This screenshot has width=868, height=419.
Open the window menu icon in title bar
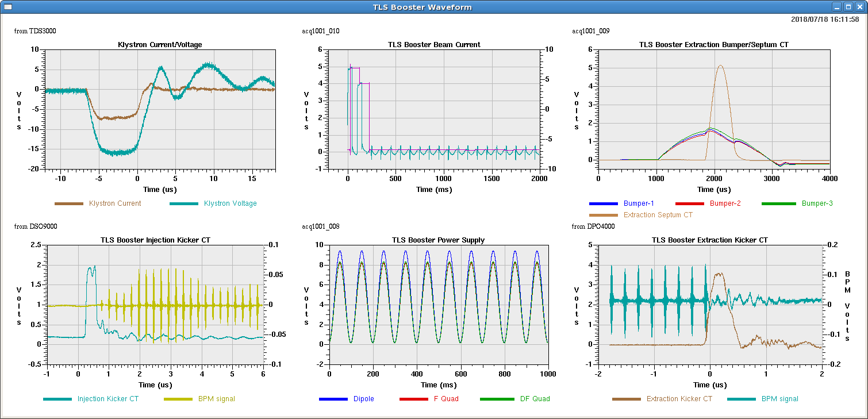pyautogui.click(x=7, y=7)
